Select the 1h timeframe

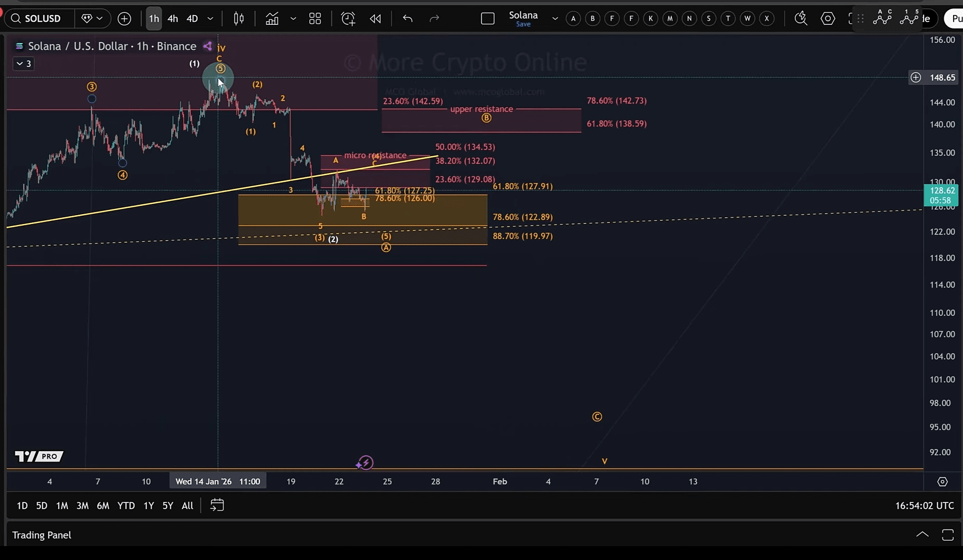click(x=154, y=19)
